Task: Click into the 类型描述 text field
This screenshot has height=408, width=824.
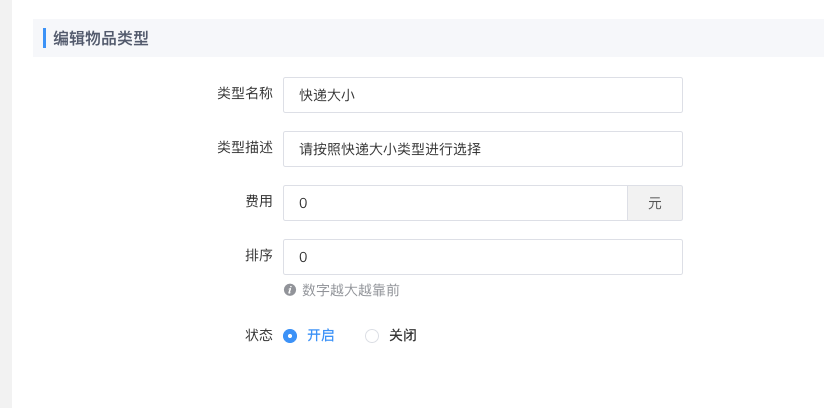Action: click(482, 150)
